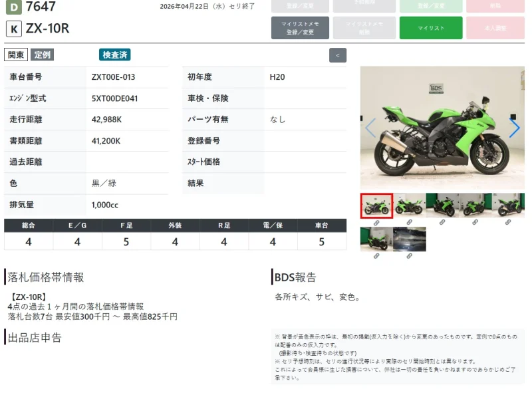Click the grayed マイリストメモ 削除 button
This screenshot has width=532, height=399.
point(364,28)
